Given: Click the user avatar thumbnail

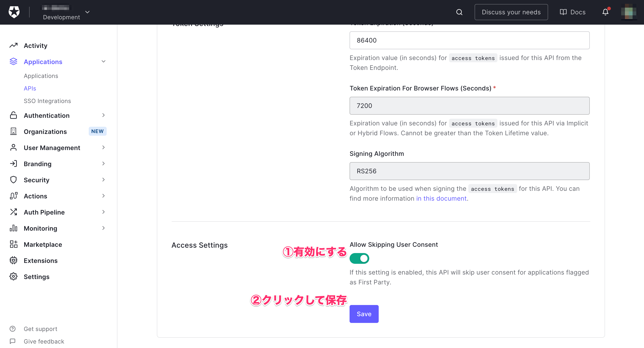Looking at the screenshot, I should 629,12.
